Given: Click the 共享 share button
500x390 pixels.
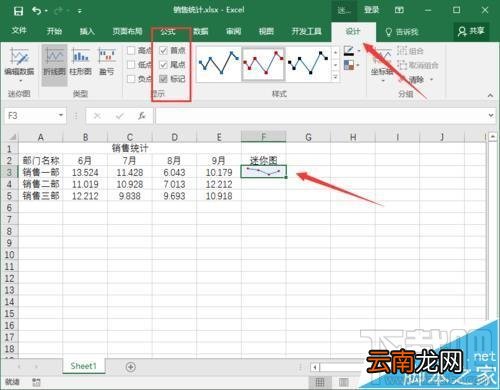Looking at the screenshot, I should [x=471, y=31].
